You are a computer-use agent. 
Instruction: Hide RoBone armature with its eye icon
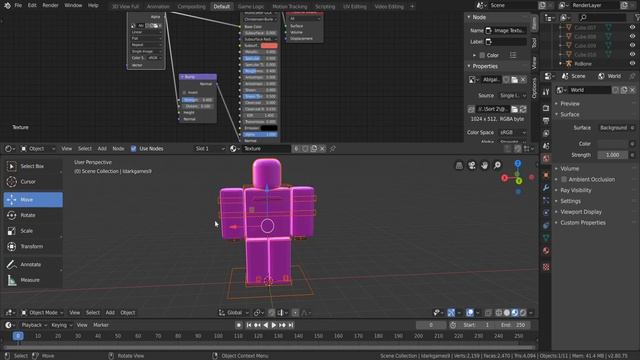[632, 64]
